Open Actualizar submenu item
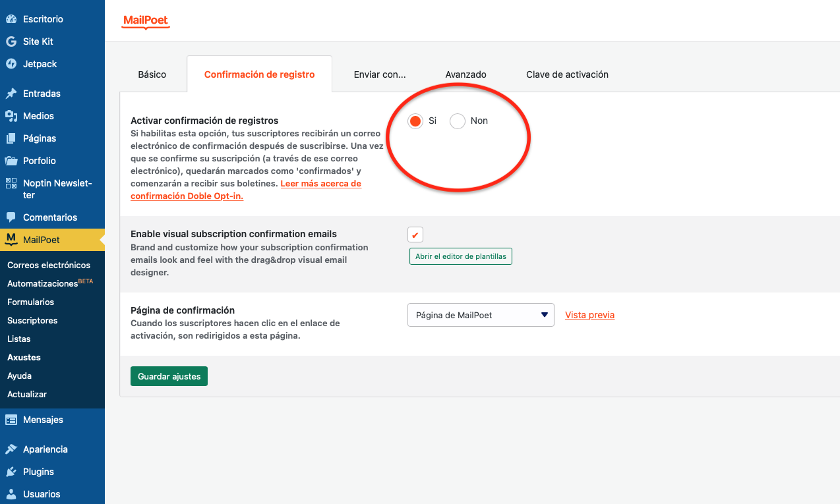Image resolution: width=840 pixels, height=504 pixels. point(27,394)
